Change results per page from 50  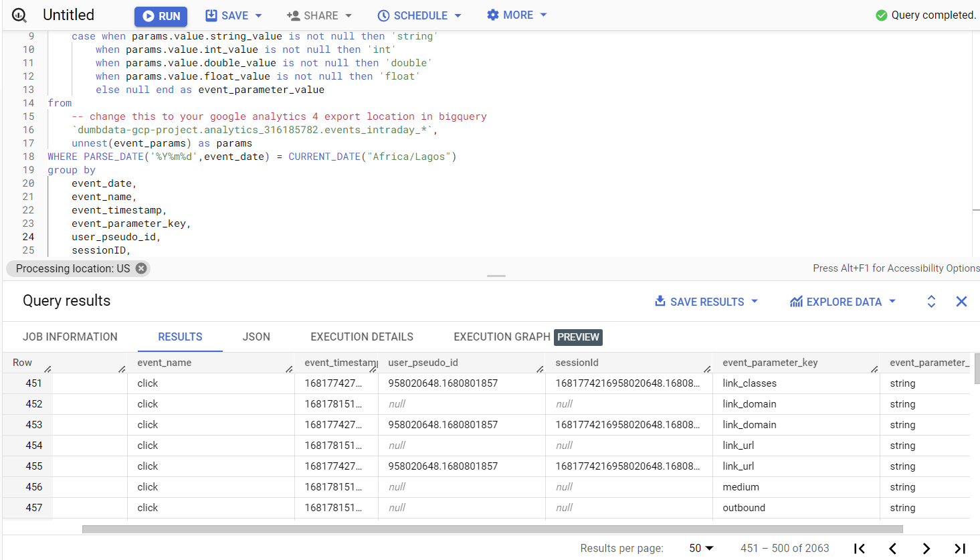[698, 548]
